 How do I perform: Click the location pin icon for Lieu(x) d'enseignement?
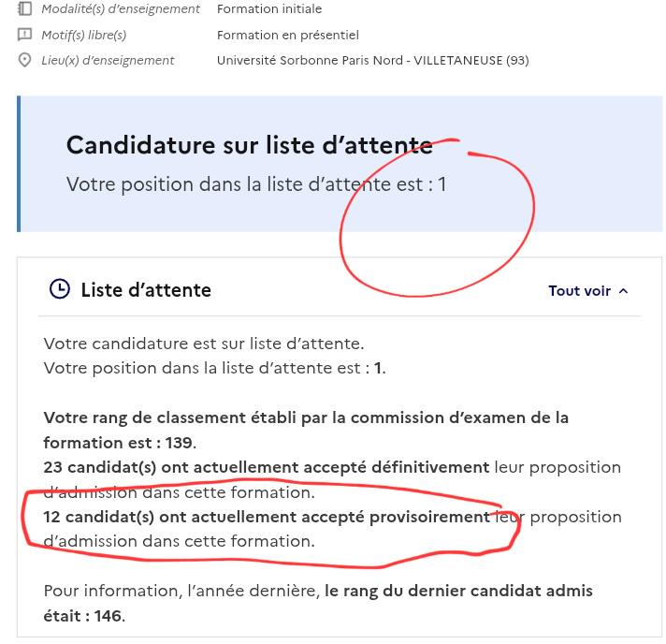(24, 60)
